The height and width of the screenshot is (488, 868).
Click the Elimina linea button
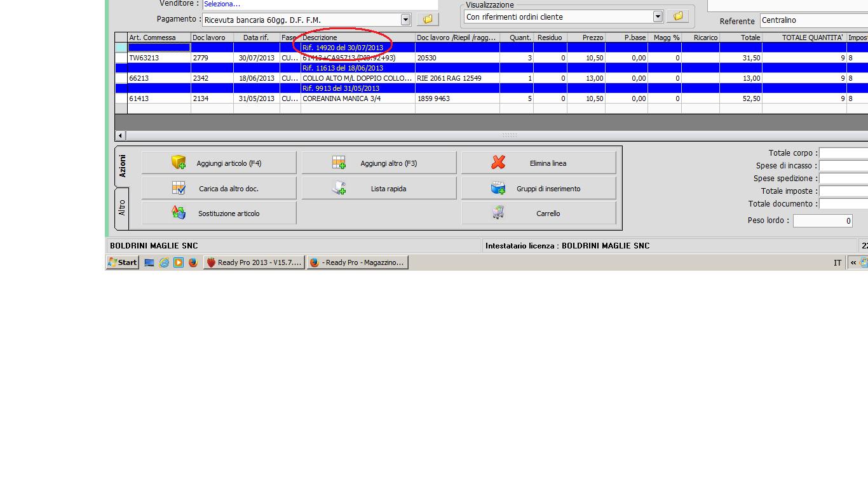click(539, 163)
